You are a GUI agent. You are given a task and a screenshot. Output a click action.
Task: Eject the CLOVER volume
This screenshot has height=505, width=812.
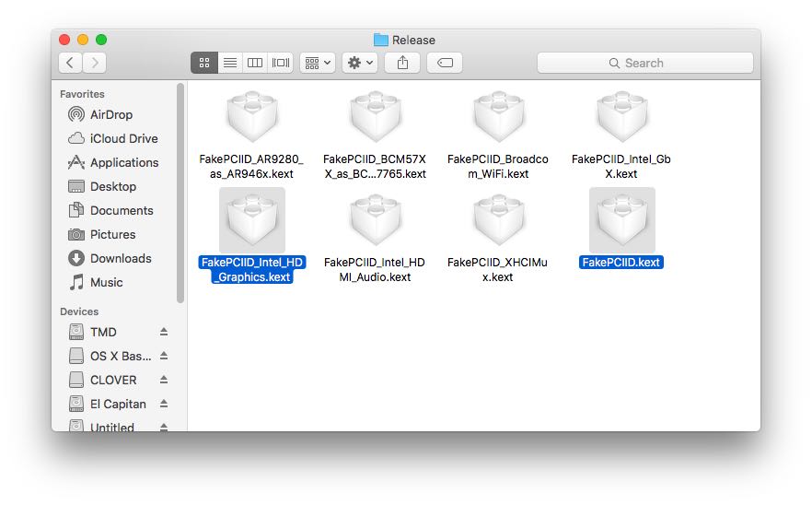[164, 380]
